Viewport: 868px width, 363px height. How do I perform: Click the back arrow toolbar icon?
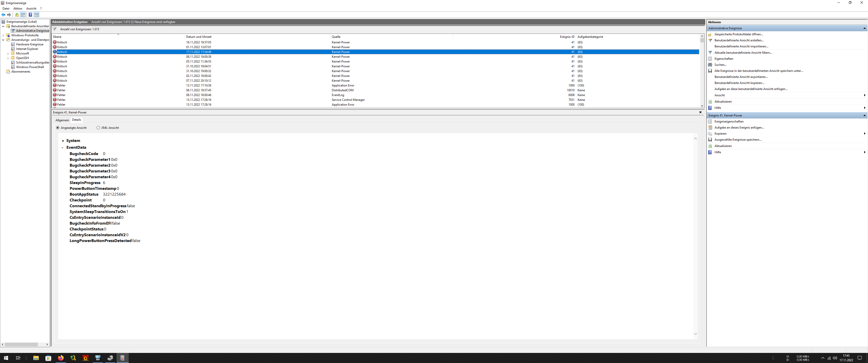3,15
